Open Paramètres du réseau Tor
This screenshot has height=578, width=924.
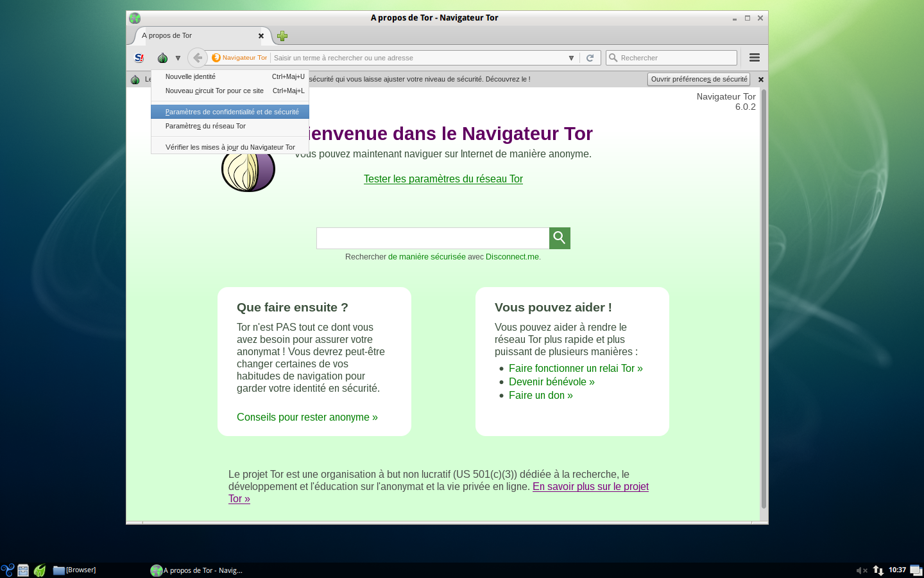click(230, 126)
